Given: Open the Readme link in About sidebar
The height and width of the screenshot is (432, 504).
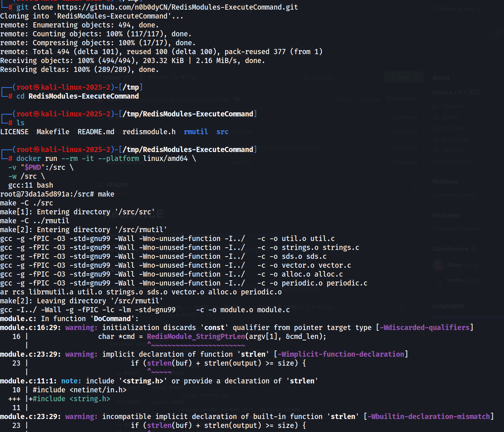Looking at the screenshot, I should click(448, 106).
